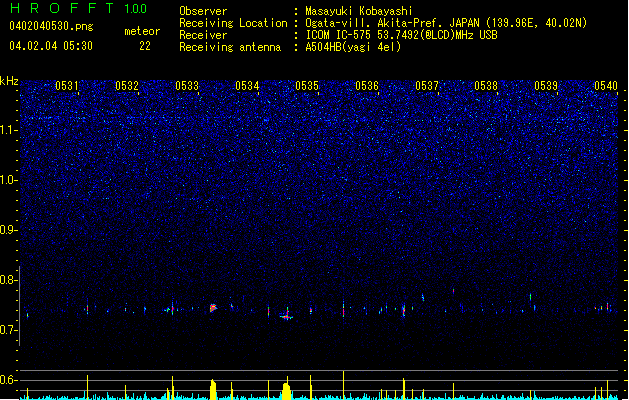
Task: Click the kHz axis unit label
Action: point(9,81)
